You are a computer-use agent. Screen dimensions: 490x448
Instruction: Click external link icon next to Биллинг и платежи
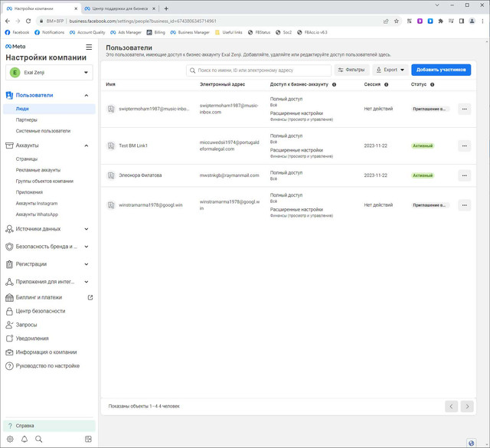(x=90, y=297)
